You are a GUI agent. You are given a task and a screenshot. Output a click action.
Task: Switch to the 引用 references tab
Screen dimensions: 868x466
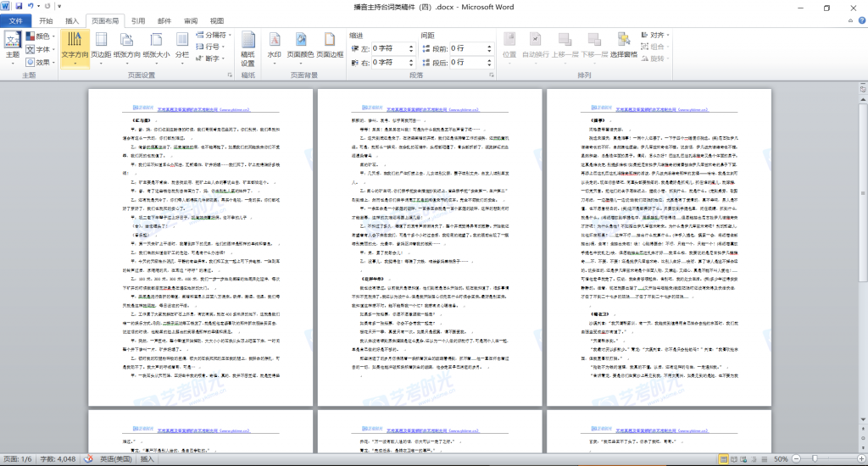(138, 20)
